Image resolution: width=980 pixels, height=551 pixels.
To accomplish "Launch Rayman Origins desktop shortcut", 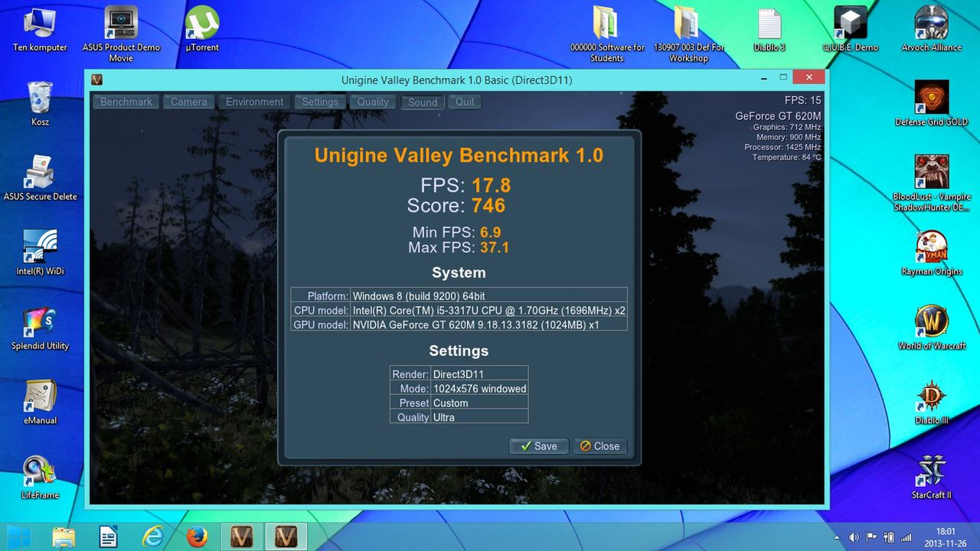I will coord(931,252).
